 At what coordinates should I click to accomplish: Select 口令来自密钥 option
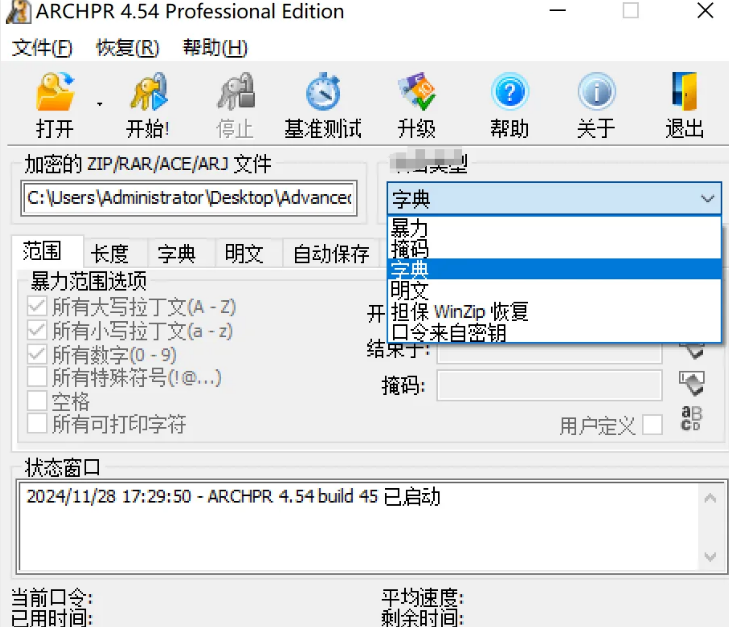click(x=554, y=332)
